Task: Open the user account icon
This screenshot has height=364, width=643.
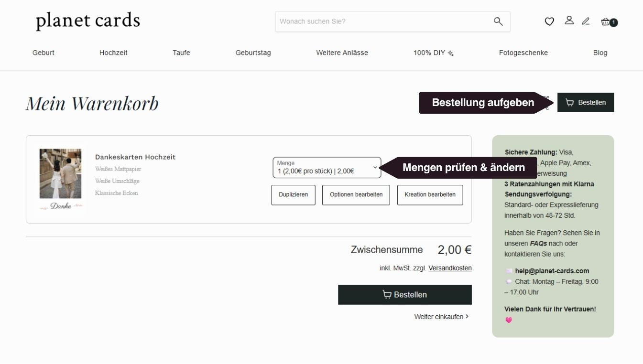Action: [x=569, y=21]
